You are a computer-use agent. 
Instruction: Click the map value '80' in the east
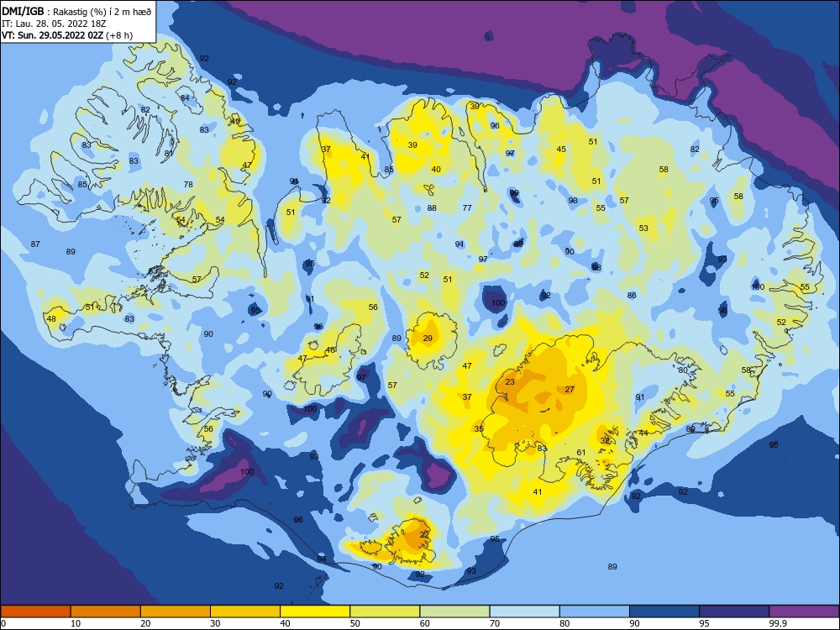click(682, 370)
